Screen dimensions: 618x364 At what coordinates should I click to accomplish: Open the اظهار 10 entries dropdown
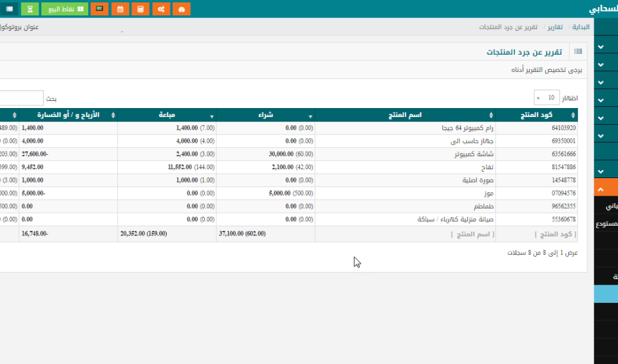click(x=547, y=98)
